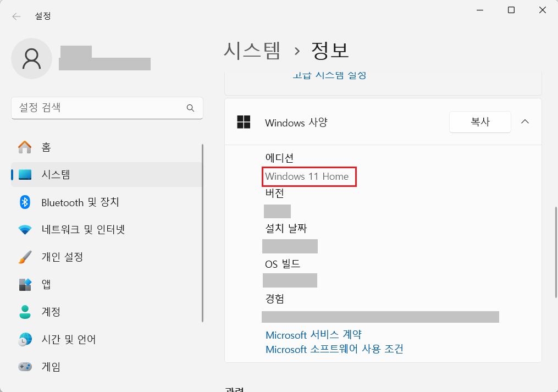Click the 시간 및 언어 globe icon

tap(25, 339)
